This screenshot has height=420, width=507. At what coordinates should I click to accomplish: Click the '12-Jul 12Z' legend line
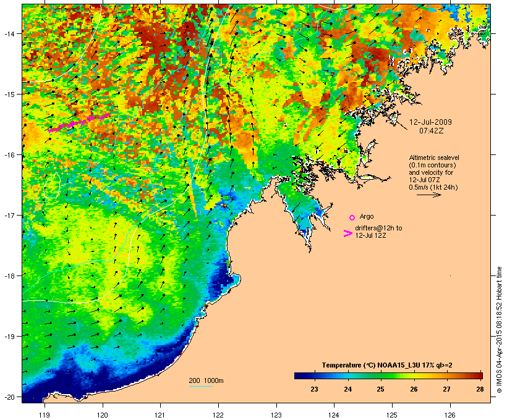[x=370, y=235]
